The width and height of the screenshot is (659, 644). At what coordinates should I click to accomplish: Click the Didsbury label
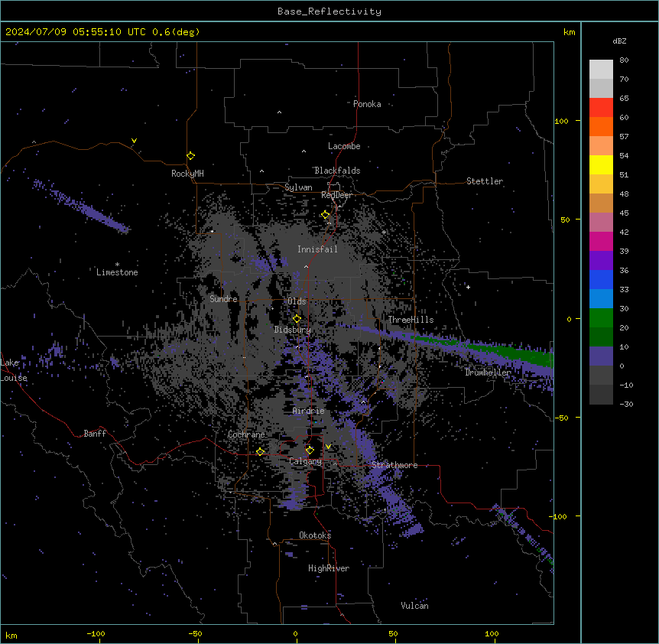[293, 330]
